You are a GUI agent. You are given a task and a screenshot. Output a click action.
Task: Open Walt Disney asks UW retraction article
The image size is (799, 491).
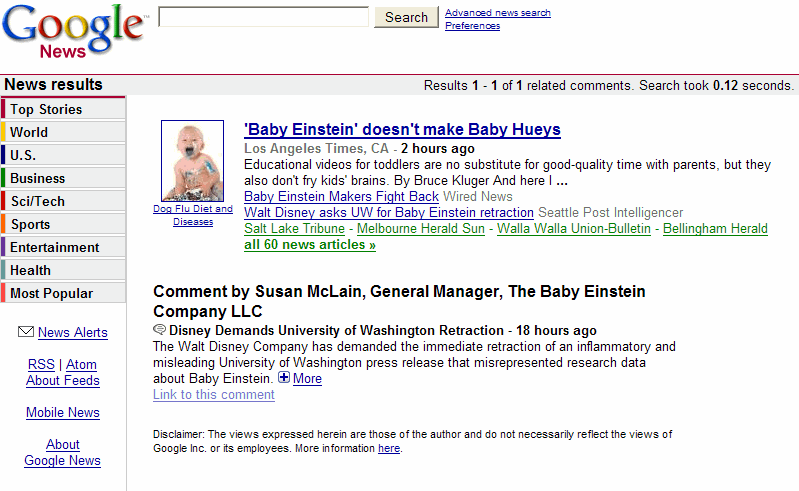389,212
